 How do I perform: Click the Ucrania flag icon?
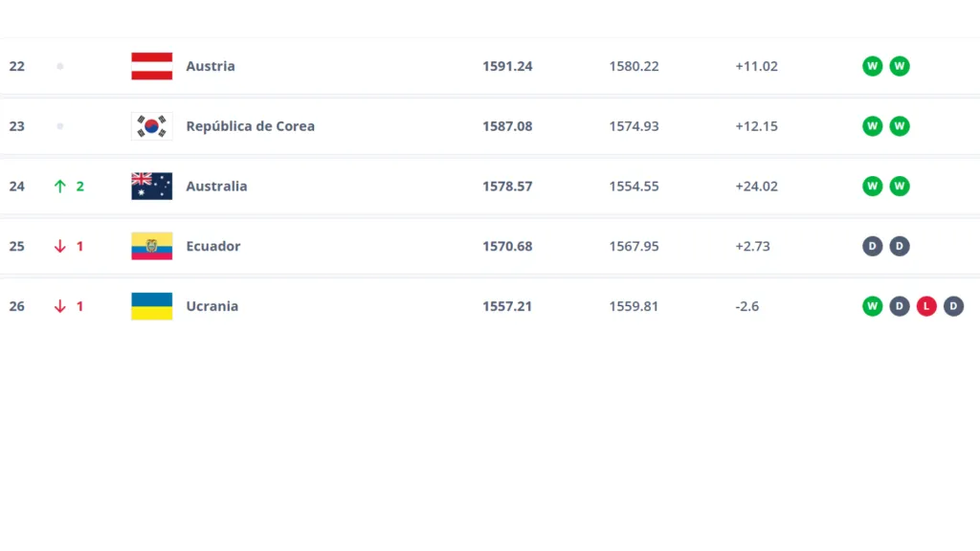coord(149,306)
